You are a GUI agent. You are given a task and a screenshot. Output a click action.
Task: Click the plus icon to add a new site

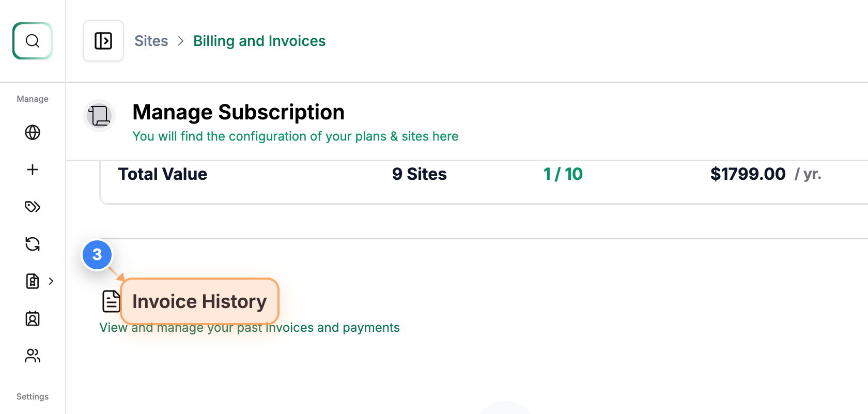(33, 170)
